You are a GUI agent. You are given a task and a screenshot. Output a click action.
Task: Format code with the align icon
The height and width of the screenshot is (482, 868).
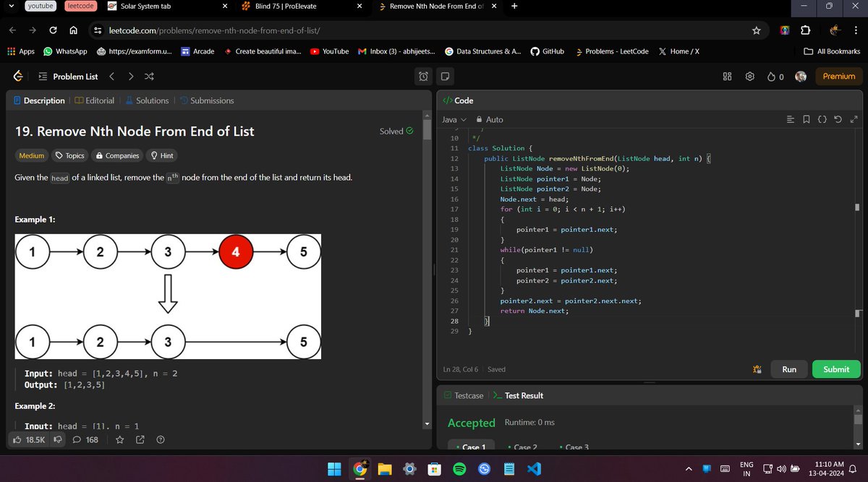pos(790,119)
